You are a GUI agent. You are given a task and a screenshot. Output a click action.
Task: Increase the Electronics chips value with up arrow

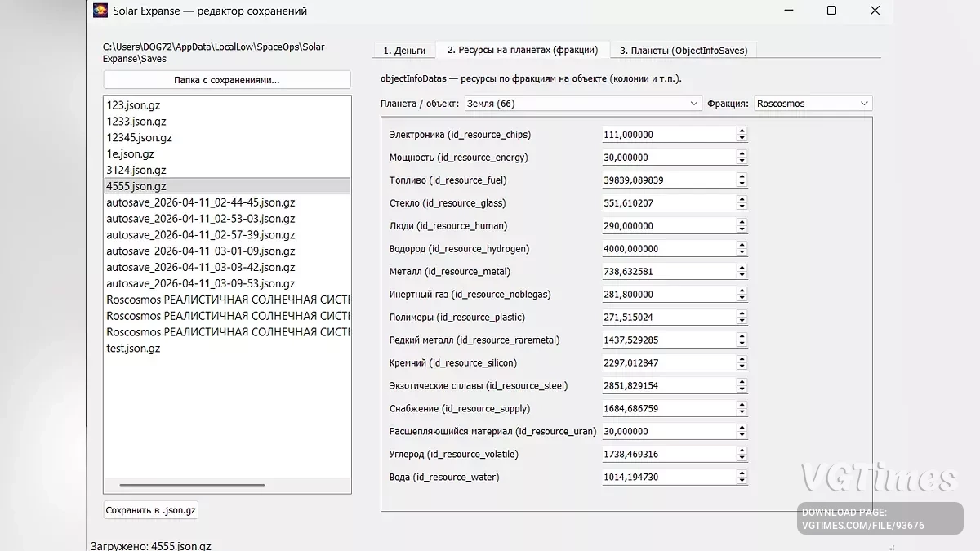[742, 131]
